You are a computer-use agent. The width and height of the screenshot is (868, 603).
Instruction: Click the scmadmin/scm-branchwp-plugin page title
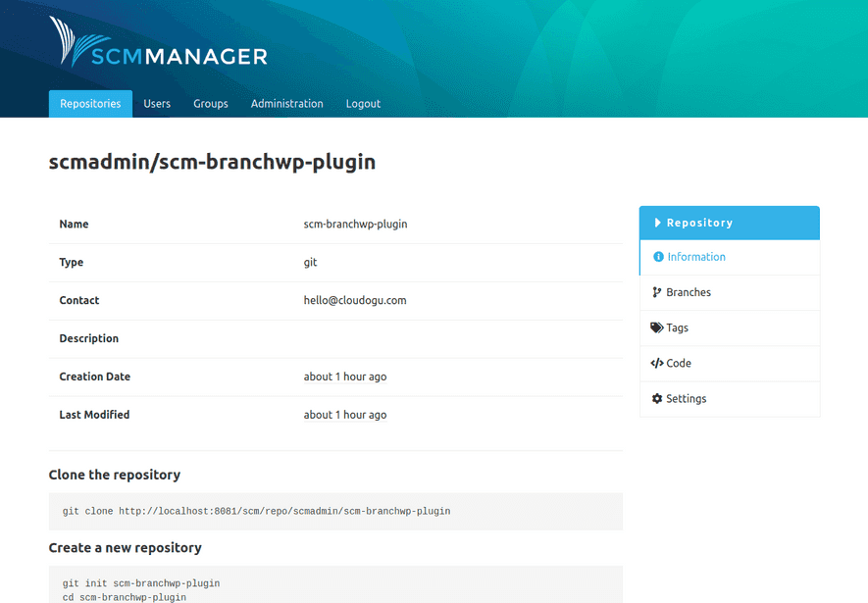pyautogui.click(x=212, y=163)
